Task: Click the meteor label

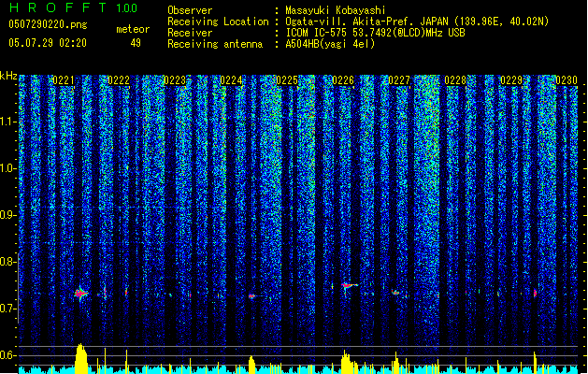Action: pyautogui.click(x=133, y=29)
